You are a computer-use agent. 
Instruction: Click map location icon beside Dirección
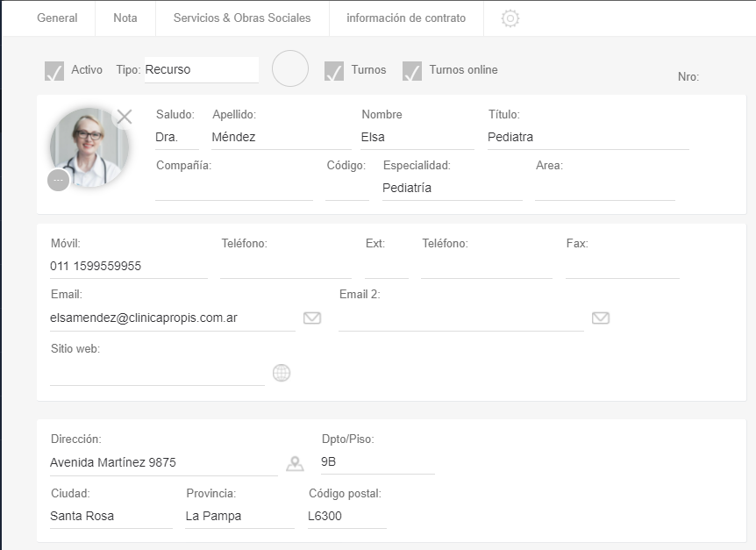tap(295, 463)
